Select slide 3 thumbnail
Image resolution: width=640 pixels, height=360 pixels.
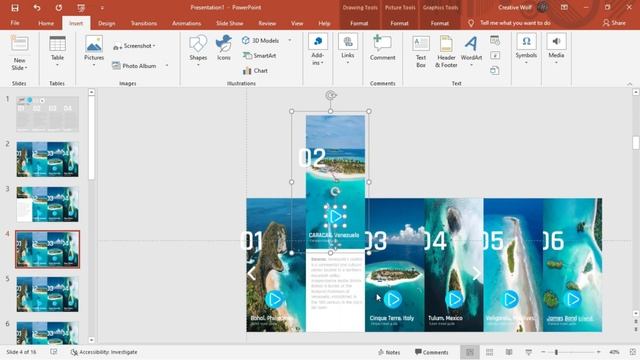(x=47, y=204)
